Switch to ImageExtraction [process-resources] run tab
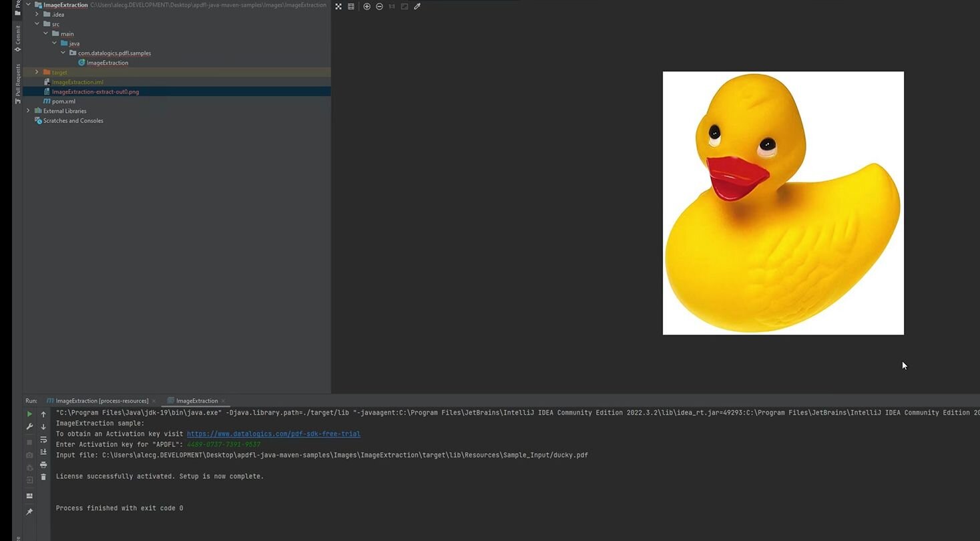The height and width of the screenshot is (541, 980). pos(101,401)
